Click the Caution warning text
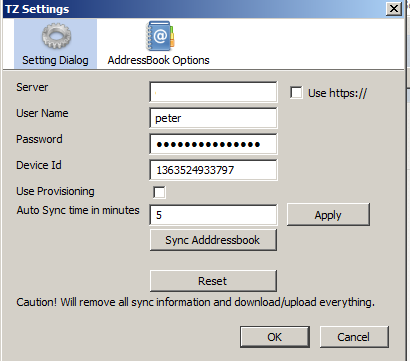Screen dimensions: 410x361 (195, 302)
